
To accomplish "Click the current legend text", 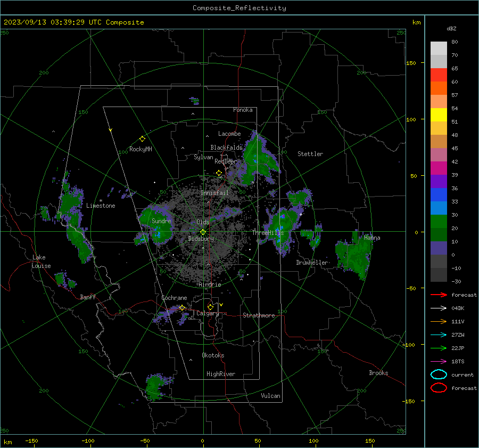I will (463, 375).
